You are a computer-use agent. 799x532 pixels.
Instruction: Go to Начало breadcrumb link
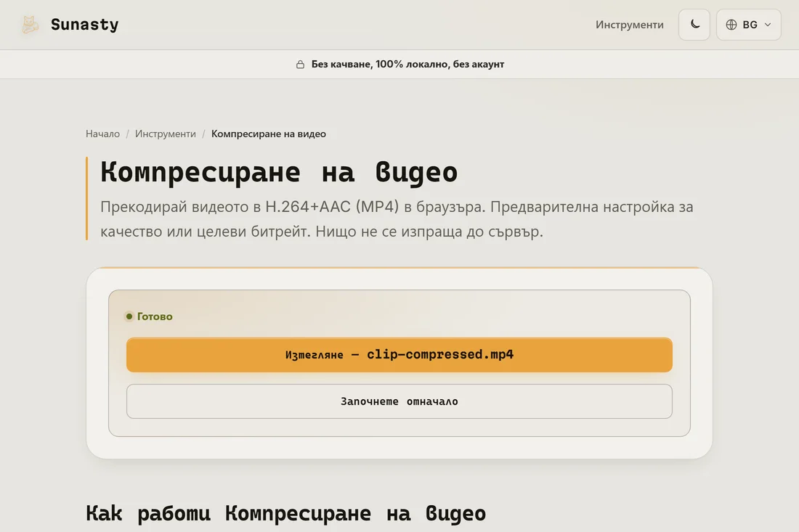(102, 134)
